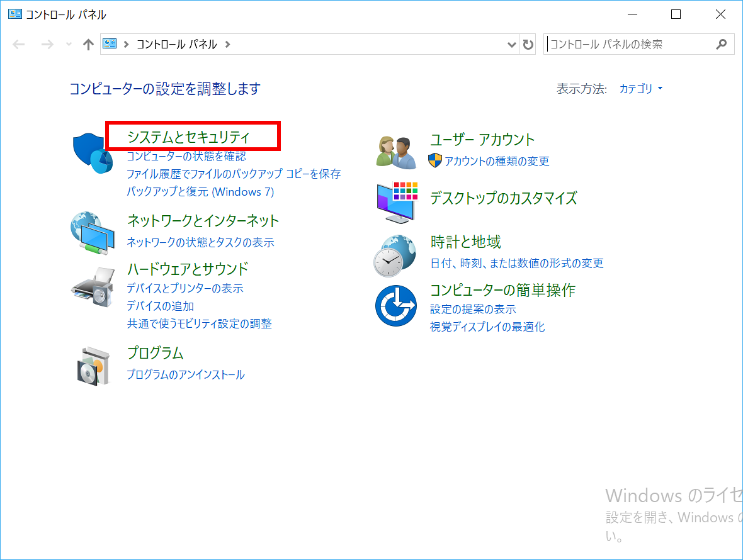This screenshot has height=560, width=743.
Task: Click 視覚ディスプレイの最適化 link
Action: click(x=487, y=327)
